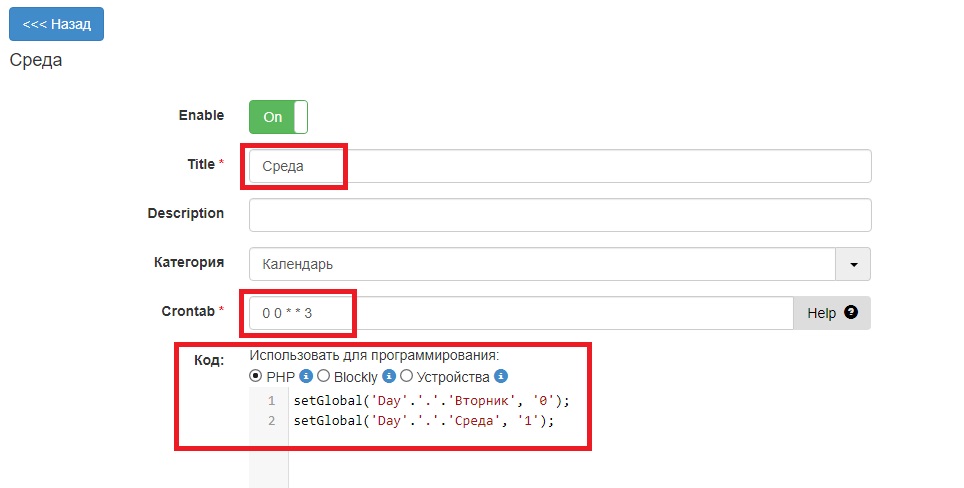This screenshot has height=488, width=964.
Task: Click the Среда page heading
Action: (x=36, y=60)
